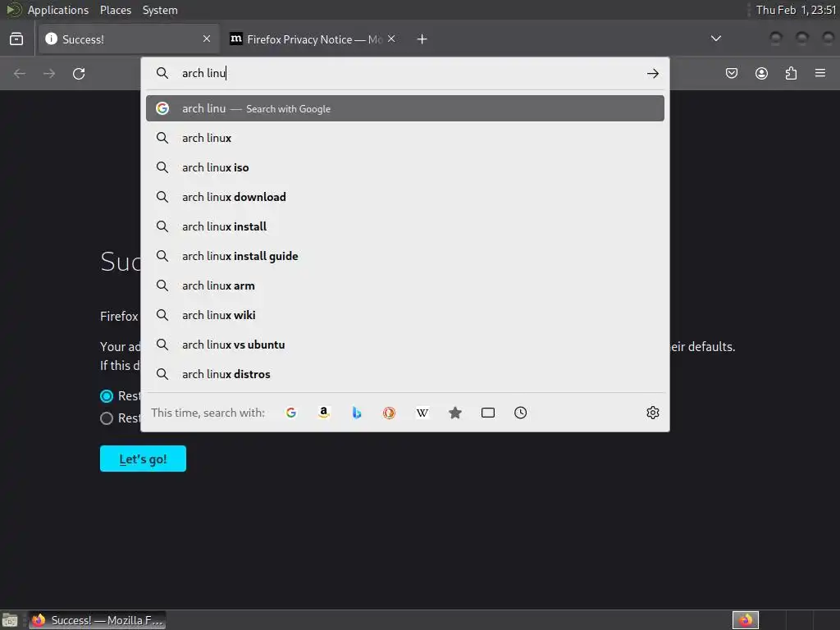Screen dimensions: 840x630
Task: Search this time with Bing
Action: pos(356,413)
